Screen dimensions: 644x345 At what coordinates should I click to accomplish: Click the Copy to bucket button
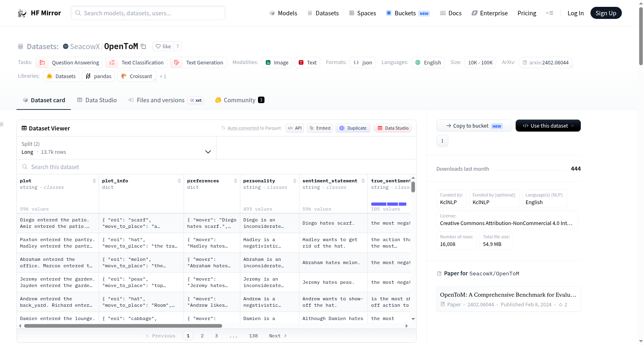[474, 126]
